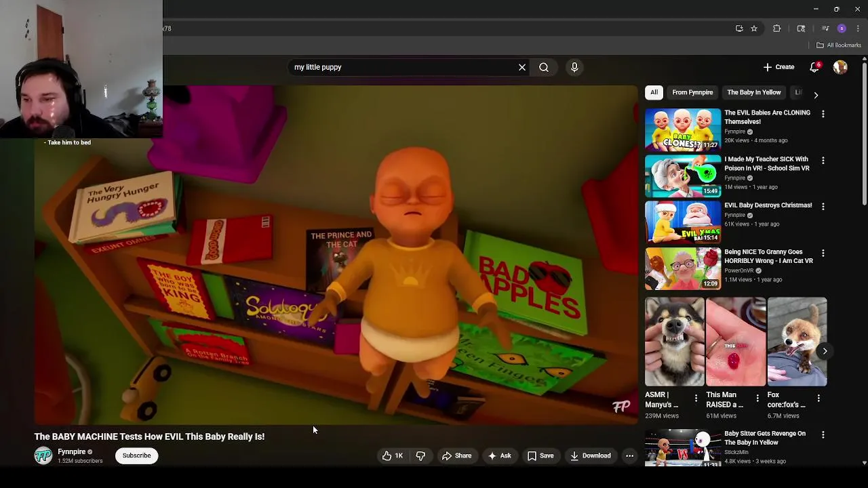Select The Baby In Yellow chip
This screenshot has height=488, width=868.
coord(753,92)
